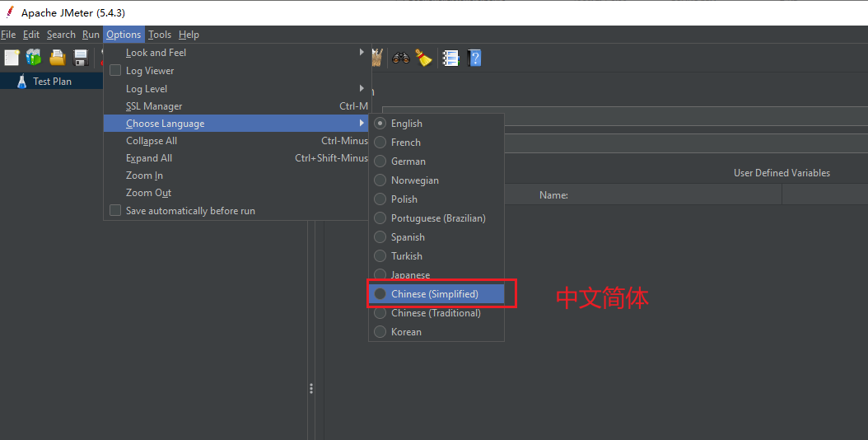Expand the Log Level submenu
This screenshot has width=868, height=440.
pyautogui.click(x=236, y=89)
